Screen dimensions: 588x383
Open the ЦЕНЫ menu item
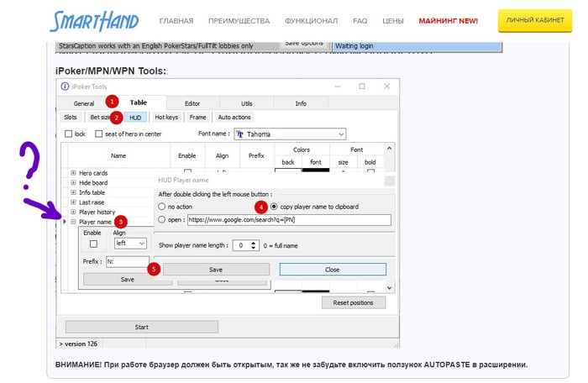(x=393, y=21)
